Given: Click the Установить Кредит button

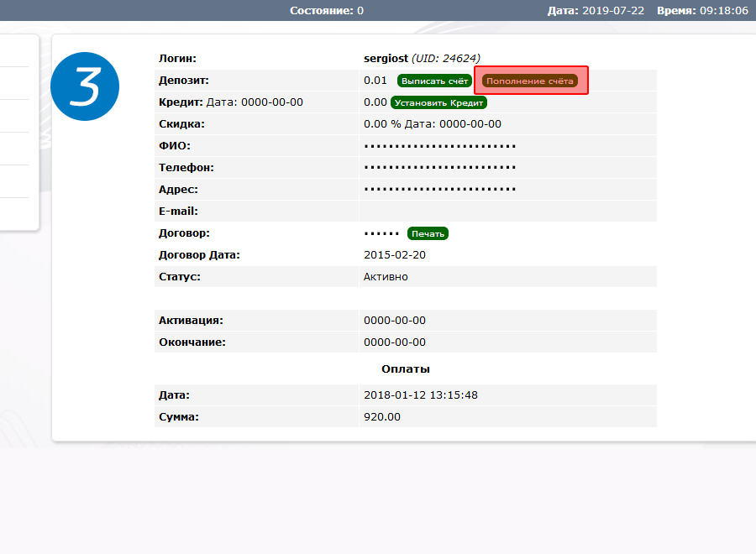Looking at the screenshot, I should tap(438, 102).
